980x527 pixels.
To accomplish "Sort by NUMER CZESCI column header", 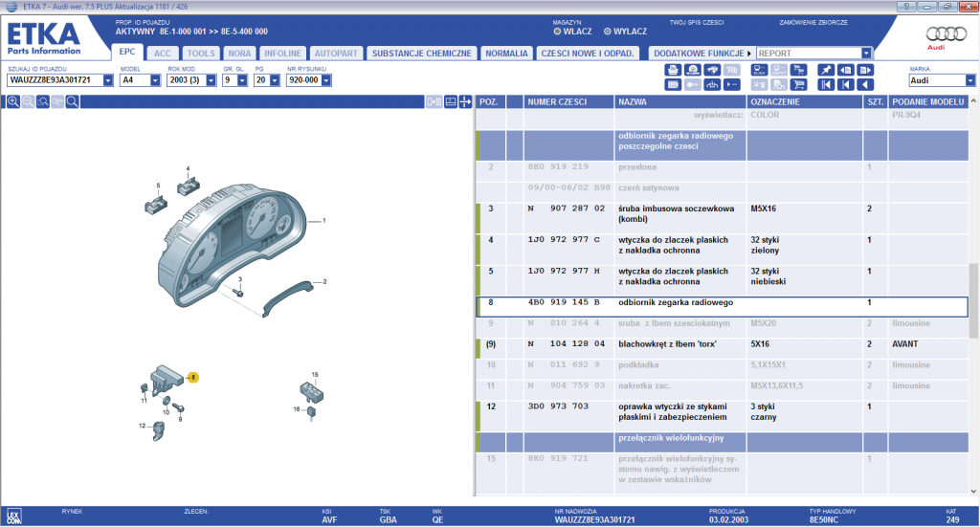I will click(568, 101).
